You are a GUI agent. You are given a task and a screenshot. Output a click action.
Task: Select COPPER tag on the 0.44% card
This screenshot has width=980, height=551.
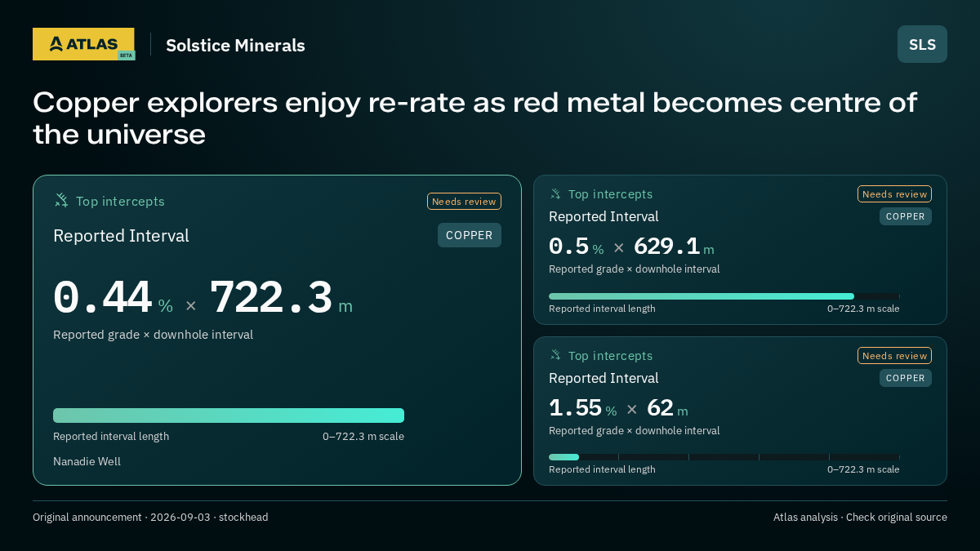pos(470,235)
